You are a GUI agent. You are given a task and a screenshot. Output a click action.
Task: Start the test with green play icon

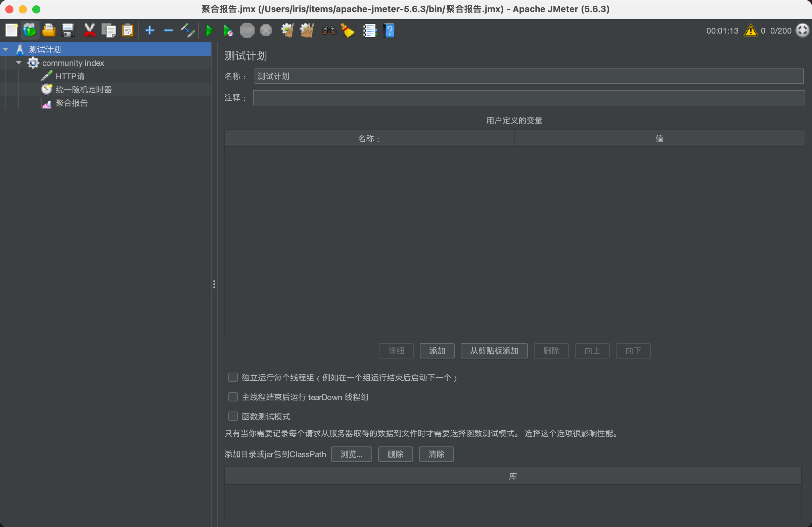coord(210,30)
